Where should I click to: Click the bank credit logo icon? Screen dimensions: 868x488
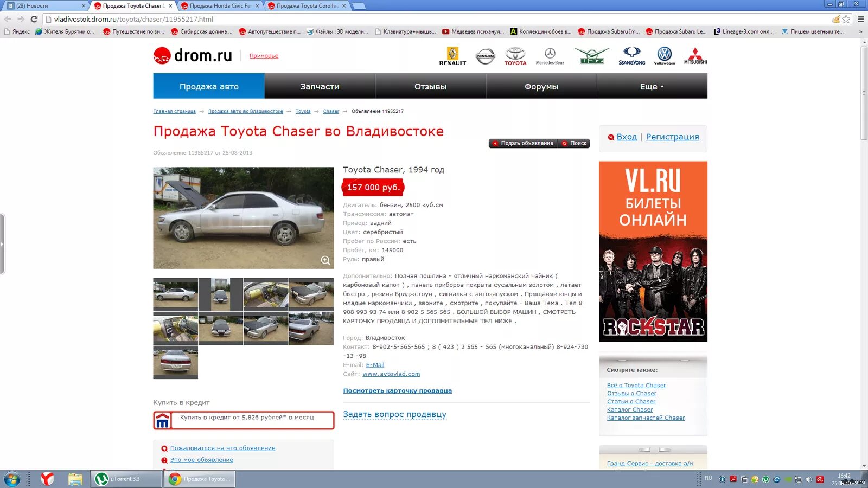click(162, 421)
